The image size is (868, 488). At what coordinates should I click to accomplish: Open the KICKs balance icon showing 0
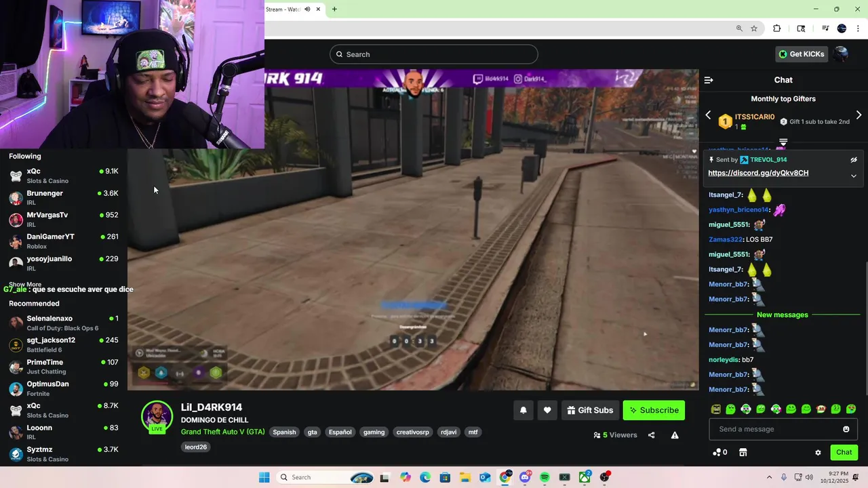point(719,453)
